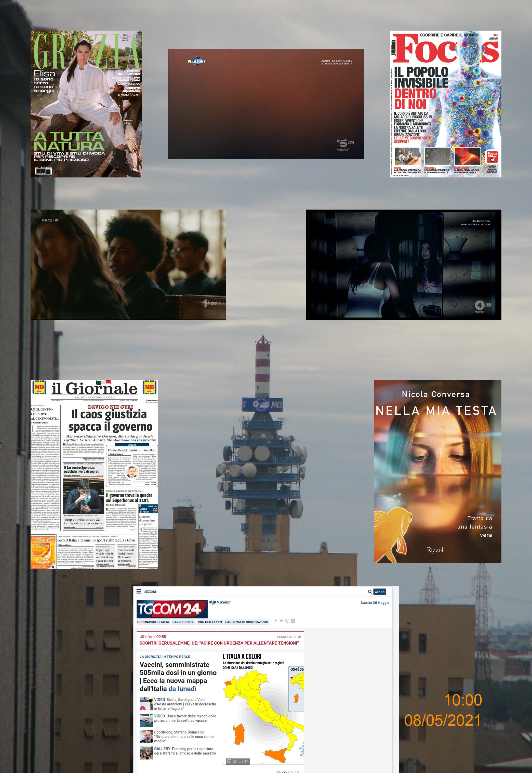The height and width of the screenshot is (773, 532).
Task: Click the Focus AR badge on magazine cover
Action: tap(492, 157)
